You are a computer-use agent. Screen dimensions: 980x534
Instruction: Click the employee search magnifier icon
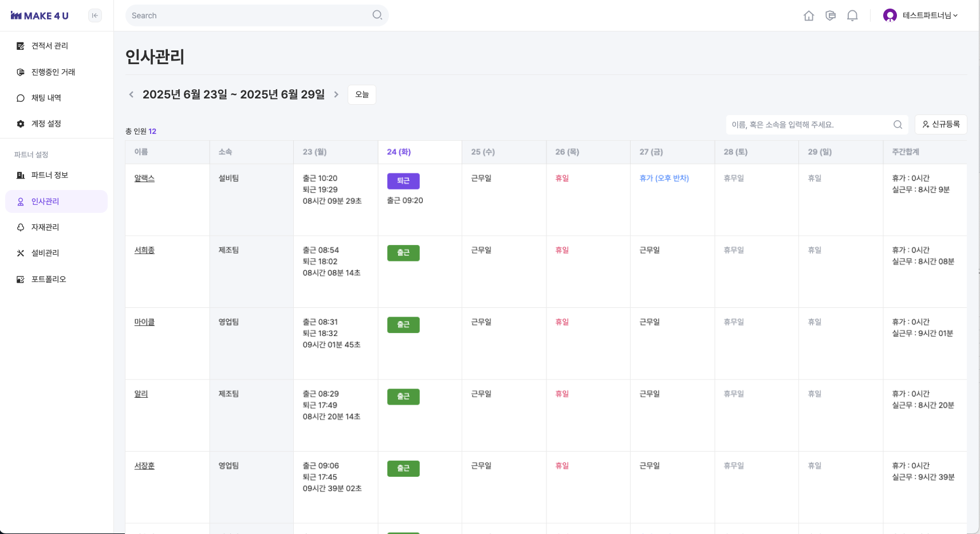coord(898,125)
